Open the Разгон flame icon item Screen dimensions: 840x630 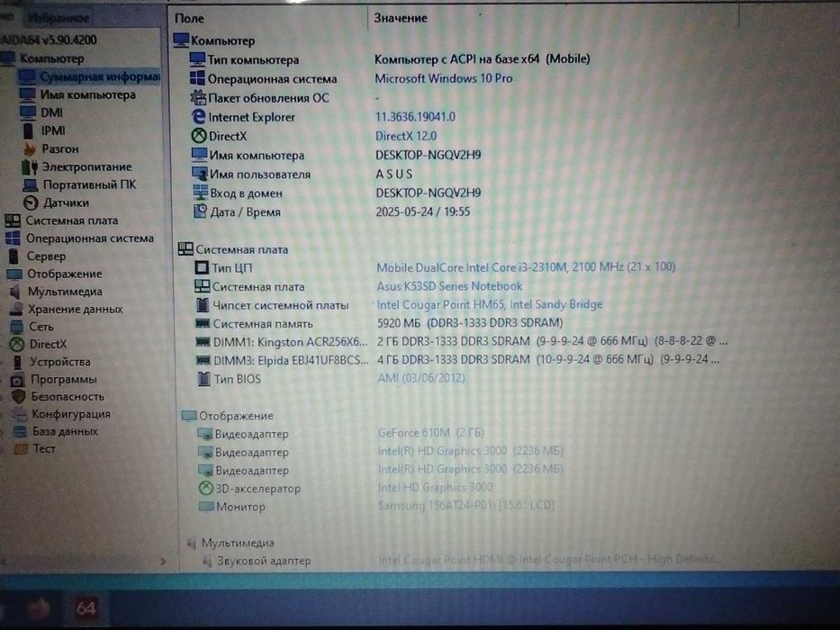click(29, 148)
